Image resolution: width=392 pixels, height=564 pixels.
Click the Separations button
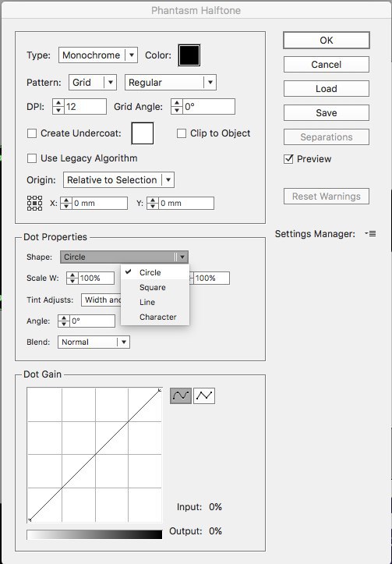pos(327,137)
